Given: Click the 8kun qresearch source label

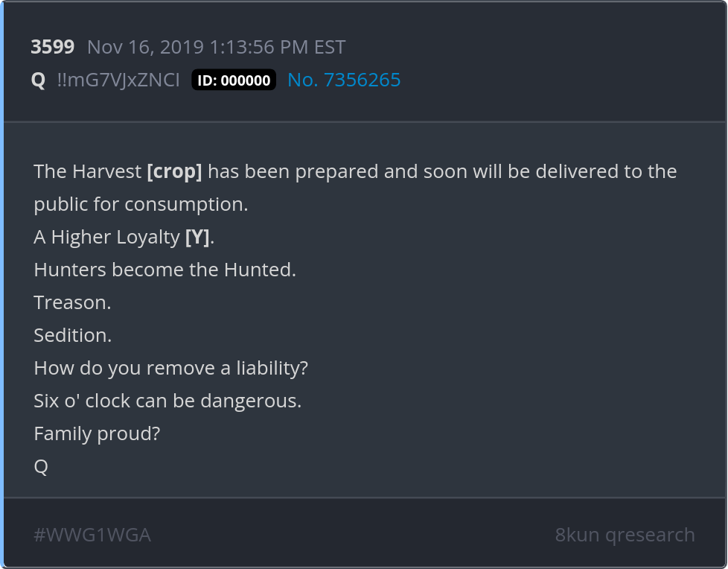Looking at the screenshot, I should tap(625, 535).
